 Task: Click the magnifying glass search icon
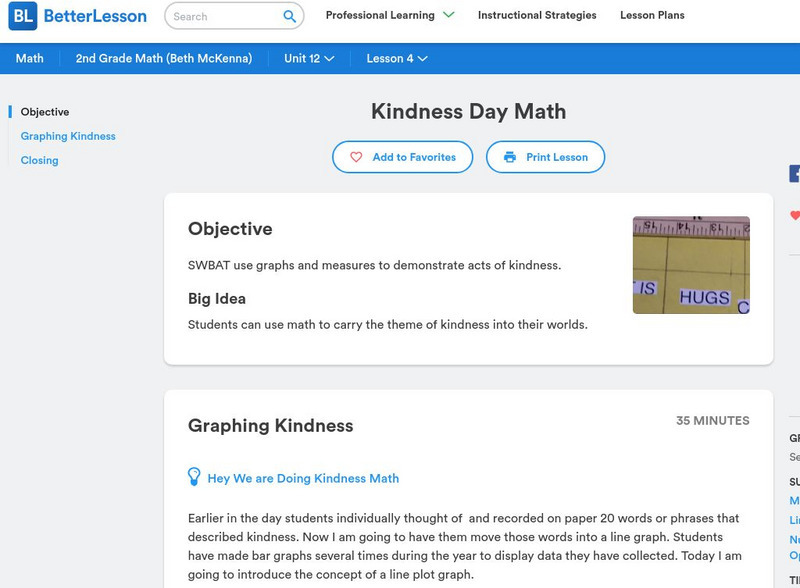pyautogui.click(x=289, y=16)
